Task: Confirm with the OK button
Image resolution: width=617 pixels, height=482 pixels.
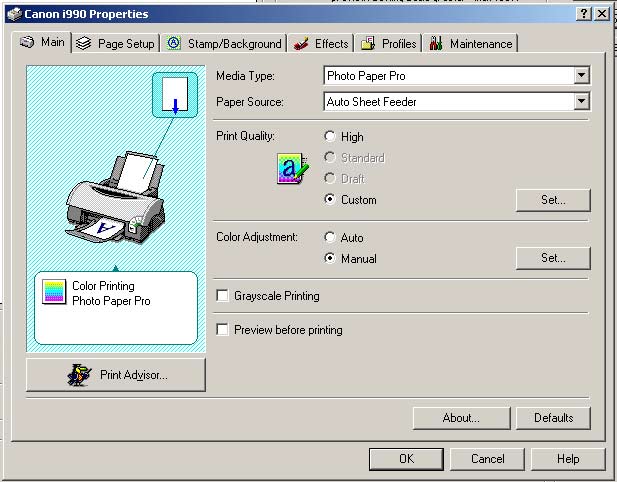Action: point(406,459)
